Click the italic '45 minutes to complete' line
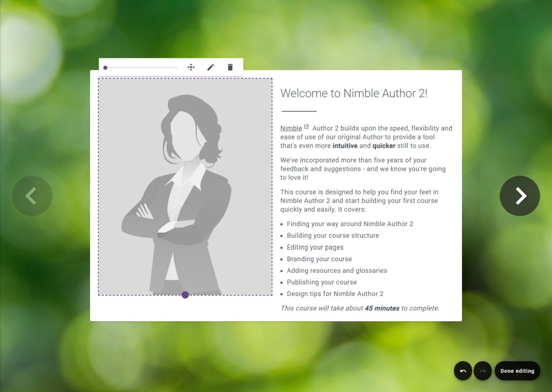Viewport: 552px width, 392px height. [x=360, y=308]
